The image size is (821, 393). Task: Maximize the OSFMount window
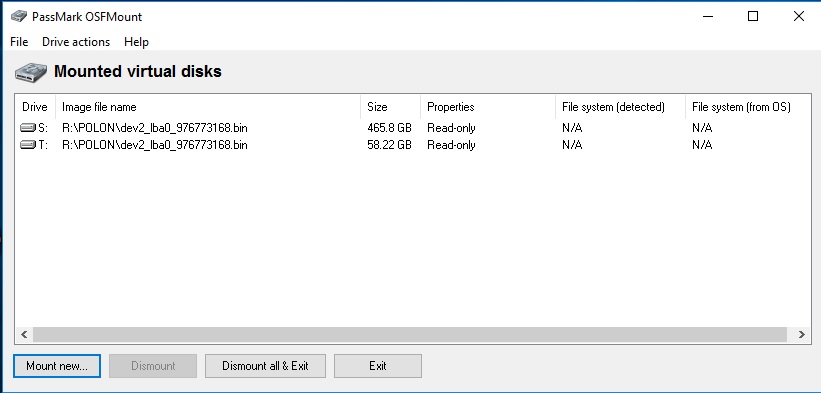tap(753, 17)
